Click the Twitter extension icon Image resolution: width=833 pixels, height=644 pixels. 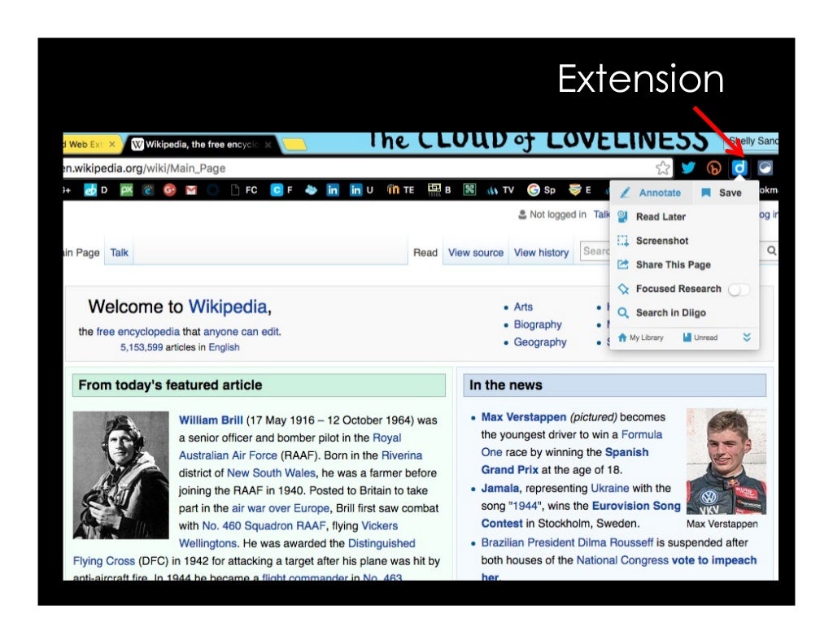click(688, 168)
